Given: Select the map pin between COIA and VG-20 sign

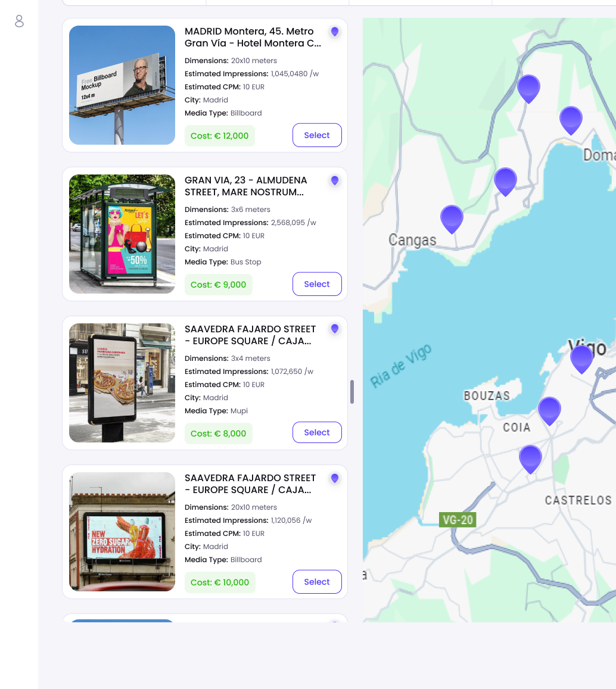Looking at the screenshot, I should point(530,459).
